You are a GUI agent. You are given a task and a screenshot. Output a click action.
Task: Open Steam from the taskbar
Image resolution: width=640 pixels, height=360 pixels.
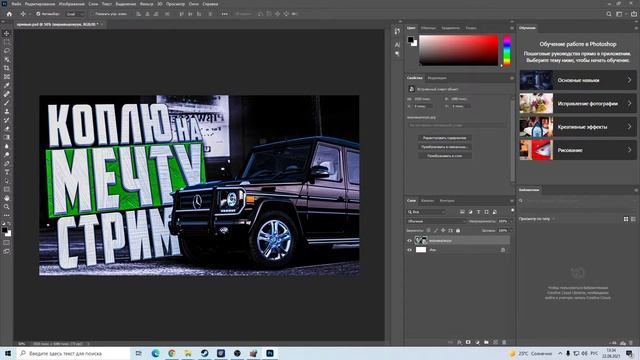point(204,353)
